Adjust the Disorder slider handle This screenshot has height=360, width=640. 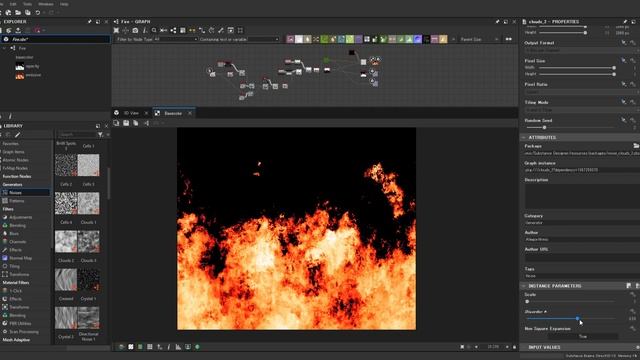pyautogui.click(x=578, y=318)
